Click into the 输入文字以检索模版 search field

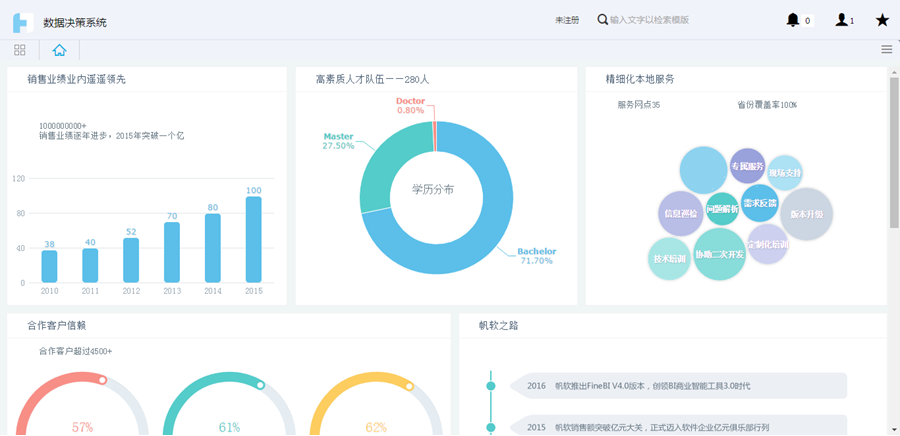click(649, 20)
